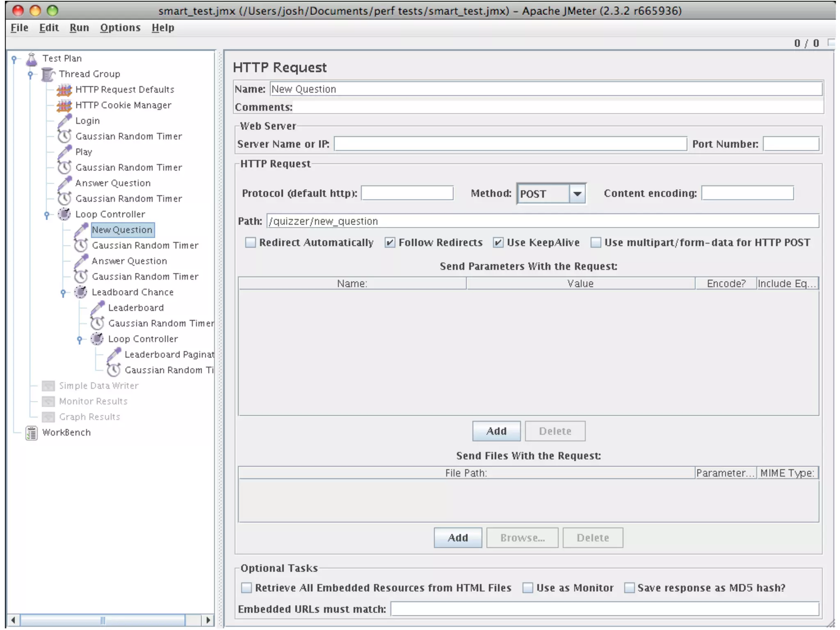Open the Run menu
The width and height of the screenshot is (840, 630).
point(79,27)
